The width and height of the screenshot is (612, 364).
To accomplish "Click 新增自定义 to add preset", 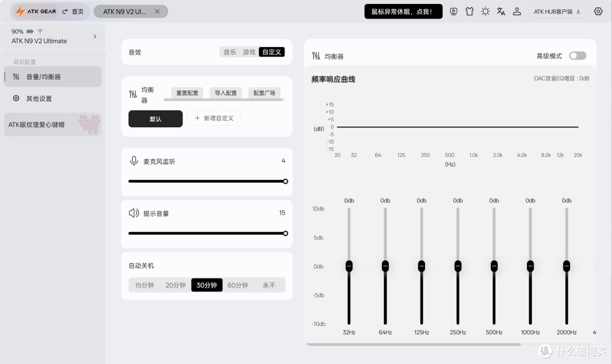I will coord(214,118).
